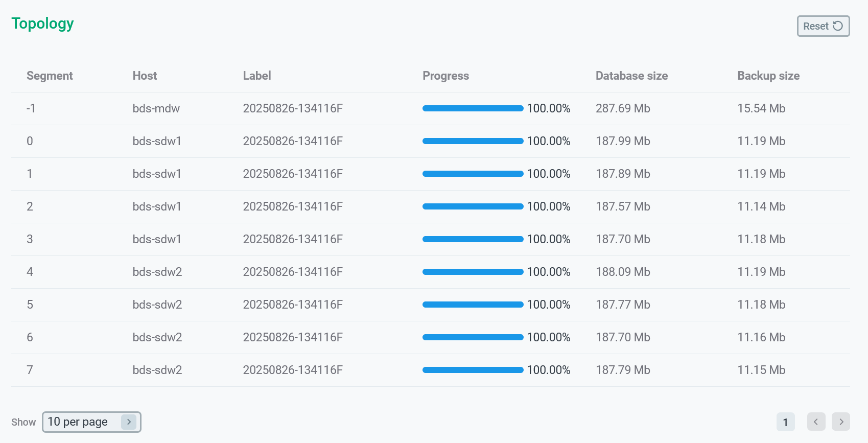
Task: Click the Segment column header
Action: (50, 76)
